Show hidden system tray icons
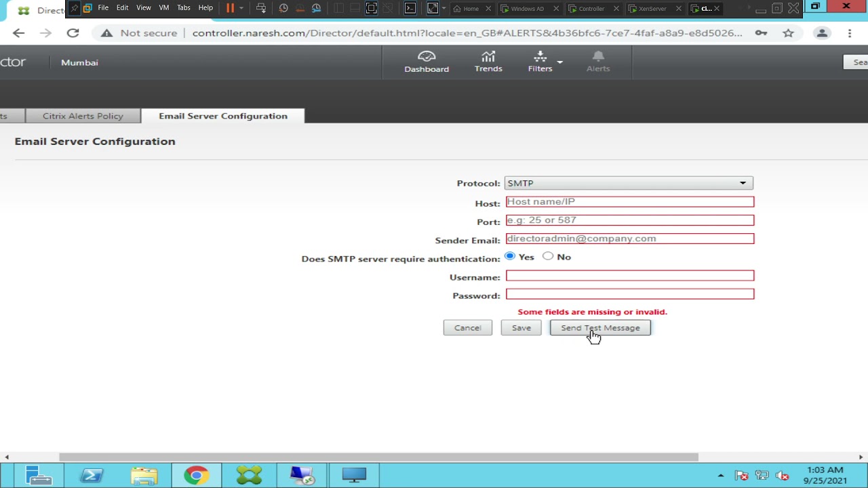 720,476
